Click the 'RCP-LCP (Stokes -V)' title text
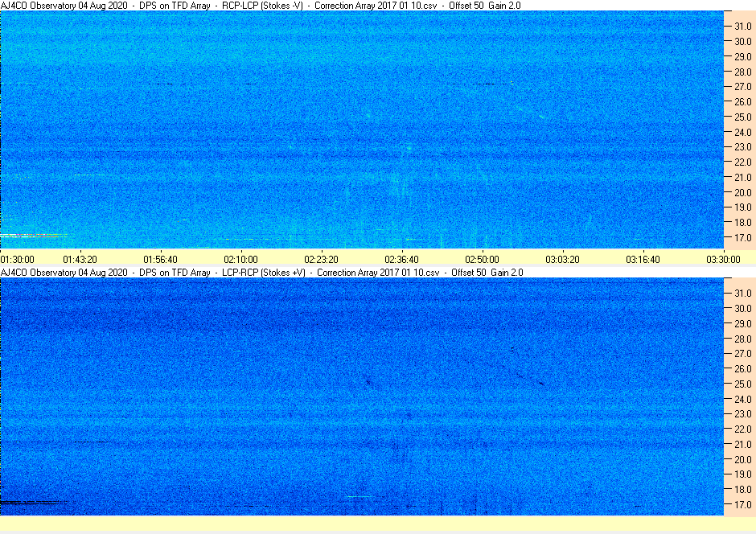Image resolution: width=756 pixels, height=534 pixels. 262,6
